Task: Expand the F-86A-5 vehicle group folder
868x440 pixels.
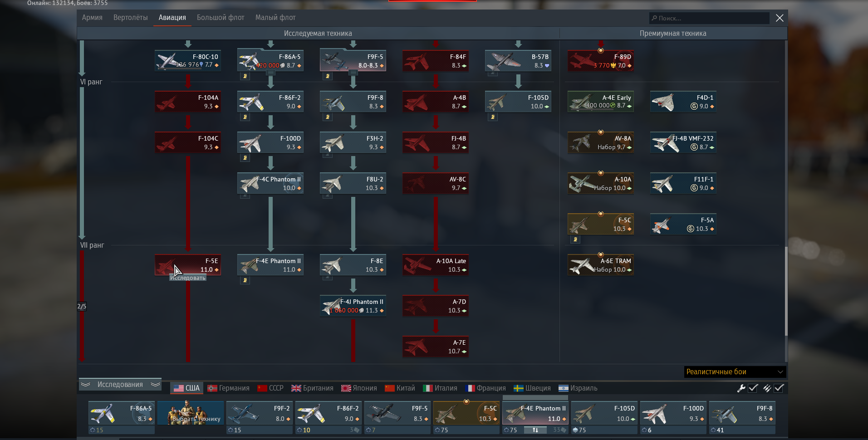Action: (x=270, y=73)
